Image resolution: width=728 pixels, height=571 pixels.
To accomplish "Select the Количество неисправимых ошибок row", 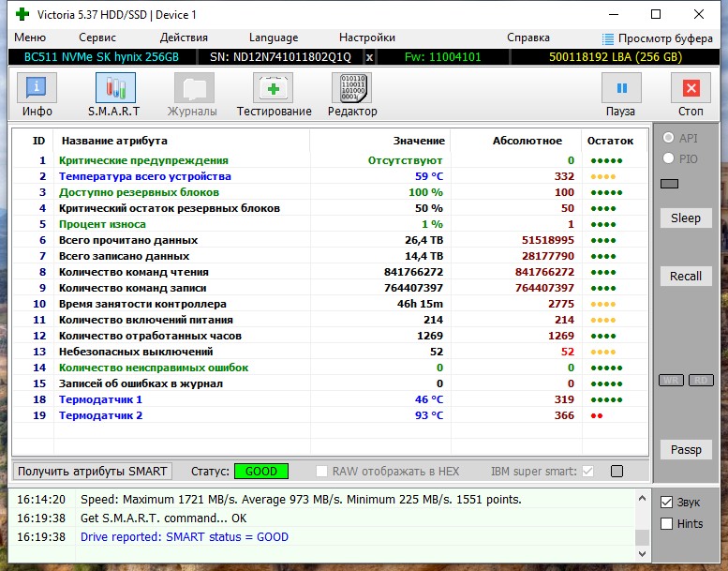I will (331, 368).
